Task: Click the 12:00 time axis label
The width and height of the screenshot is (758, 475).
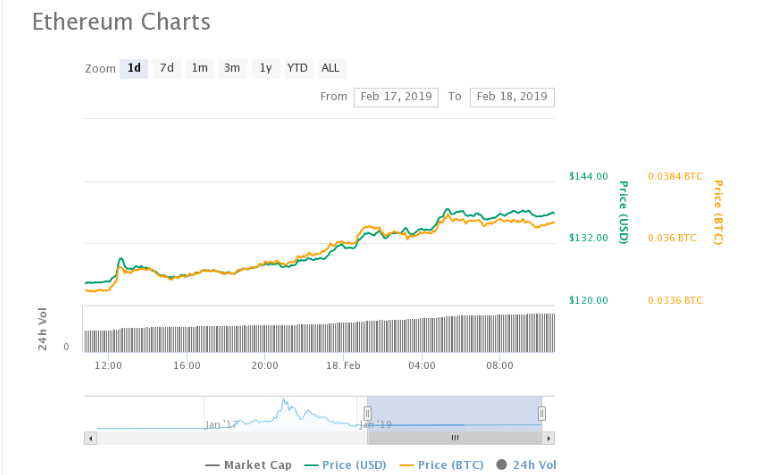Action: tap(108, 366)
